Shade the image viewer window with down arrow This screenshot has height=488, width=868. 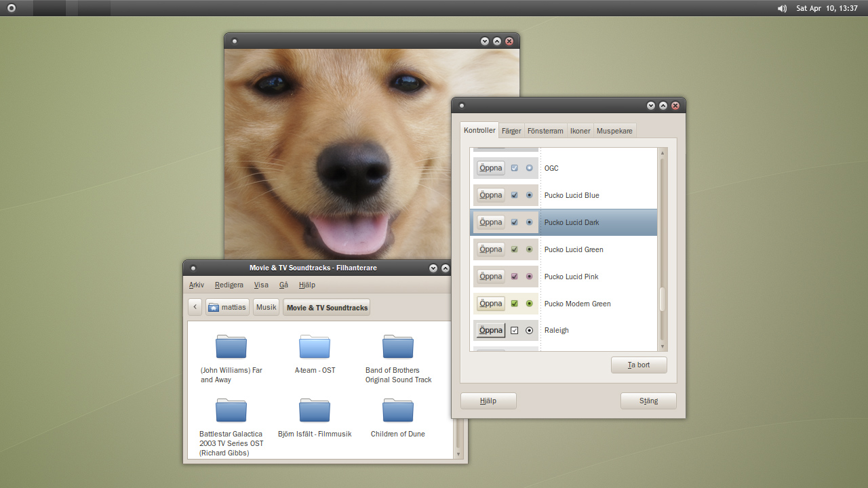pyautogui.click(x=485, y=41)
